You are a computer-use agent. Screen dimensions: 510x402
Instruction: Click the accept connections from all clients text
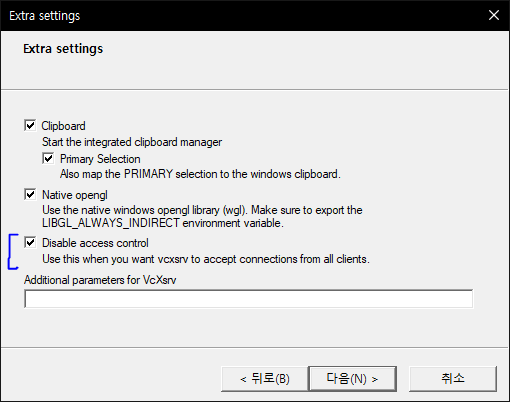[x=206, y=259]
